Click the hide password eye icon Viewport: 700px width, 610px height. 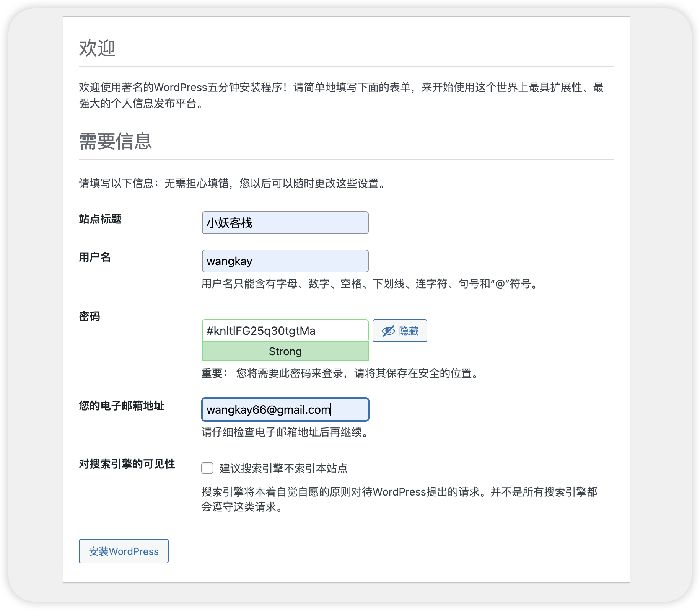point(387,331)
